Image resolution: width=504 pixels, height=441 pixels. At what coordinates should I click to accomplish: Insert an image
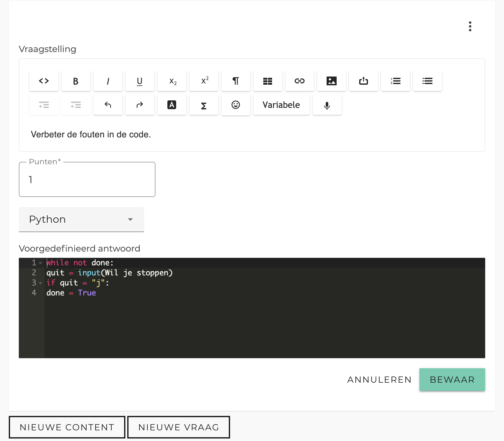click(x=332, y=81)
